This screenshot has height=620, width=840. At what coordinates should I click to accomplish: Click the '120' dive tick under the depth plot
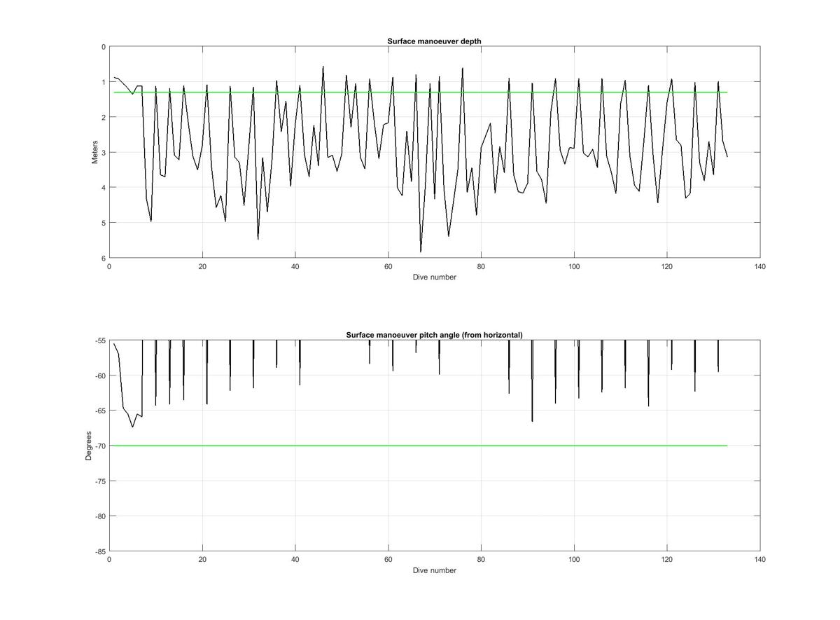pos(667,266)
